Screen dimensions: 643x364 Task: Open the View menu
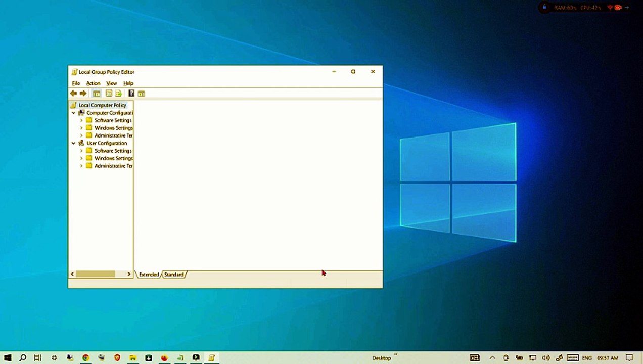pyautogui.click(x=112, y=83)
